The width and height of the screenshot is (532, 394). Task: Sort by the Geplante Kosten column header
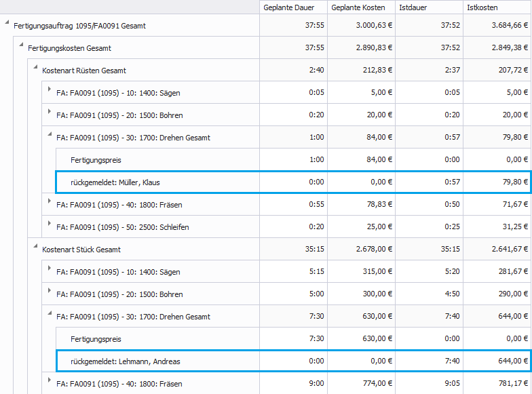358,7
